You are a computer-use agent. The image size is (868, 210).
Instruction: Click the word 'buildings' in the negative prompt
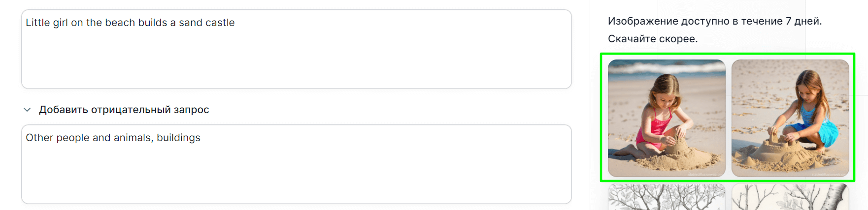pos(178,138)
